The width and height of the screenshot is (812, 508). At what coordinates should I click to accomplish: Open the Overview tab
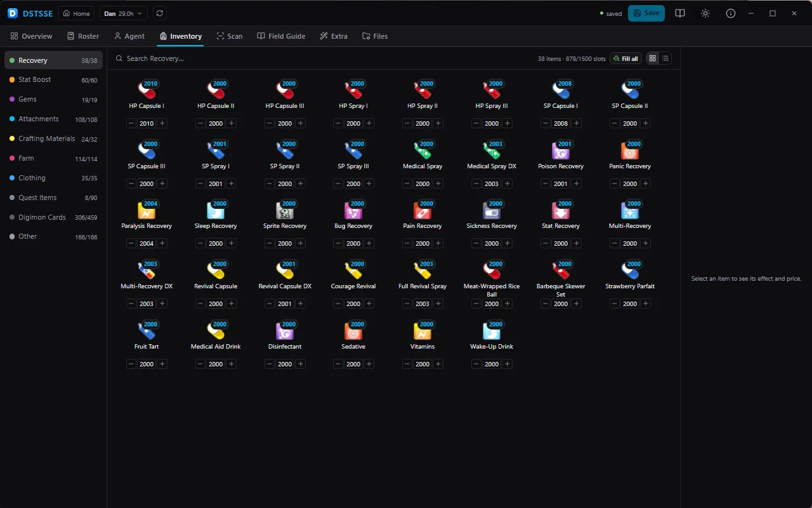tap(32, 36)
